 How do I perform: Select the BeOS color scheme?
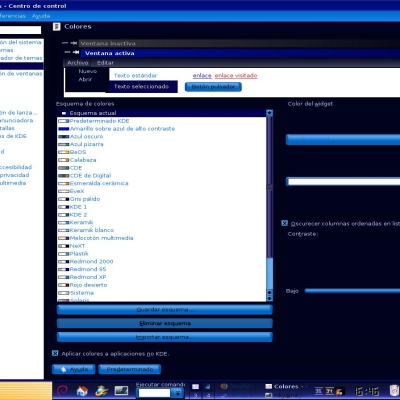click(162, 152)
